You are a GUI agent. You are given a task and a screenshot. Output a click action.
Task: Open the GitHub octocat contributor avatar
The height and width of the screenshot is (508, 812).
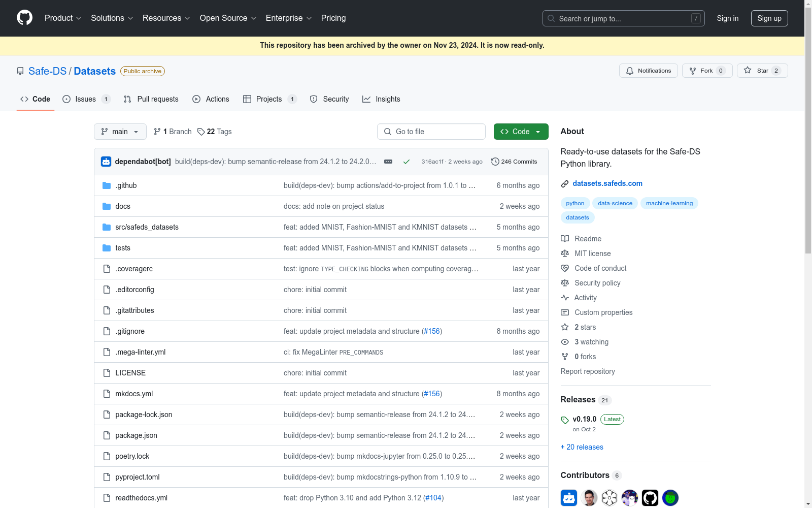pyautogui.click(x=650, y=498)
